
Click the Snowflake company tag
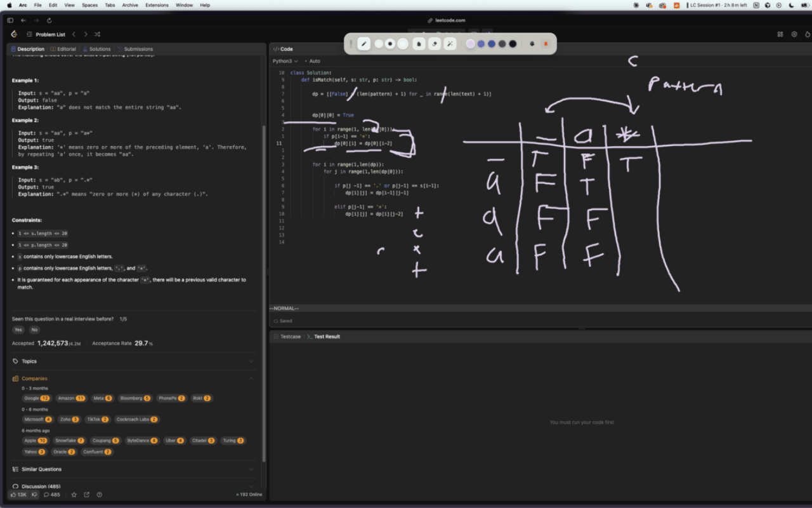[69, 440]
